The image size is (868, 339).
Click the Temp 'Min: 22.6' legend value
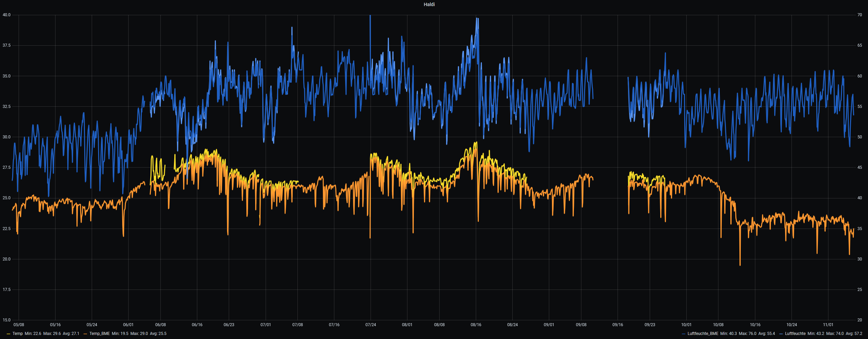point(33,334)
